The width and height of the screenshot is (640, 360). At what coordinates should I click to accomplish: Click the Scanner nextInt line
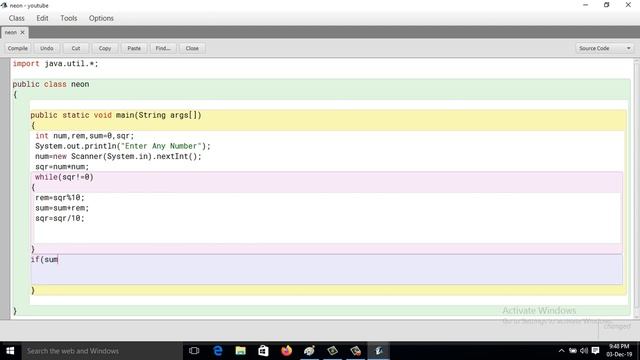(x=118, y=156)
